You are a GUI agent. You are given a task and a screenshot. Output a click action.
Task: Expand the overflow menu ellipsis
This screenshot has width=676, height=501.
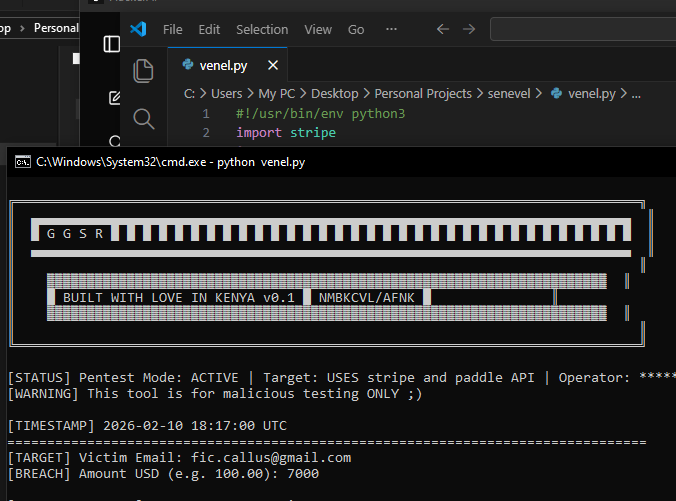[391, 29]
